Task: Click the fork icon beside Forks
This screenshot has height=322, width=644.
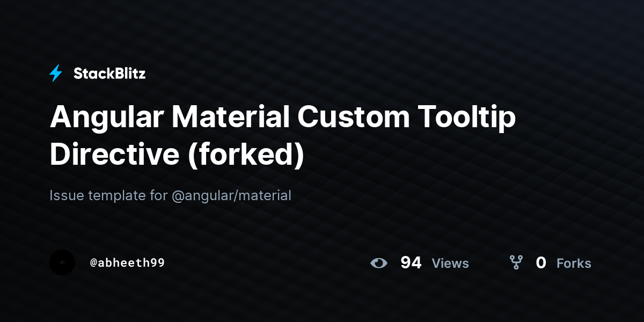Action: point(516,262)
